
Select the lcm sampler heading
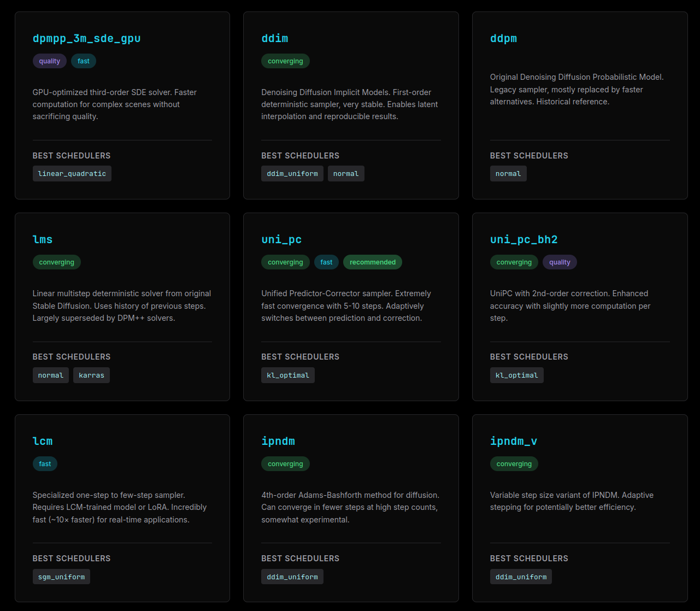(42, 440)
